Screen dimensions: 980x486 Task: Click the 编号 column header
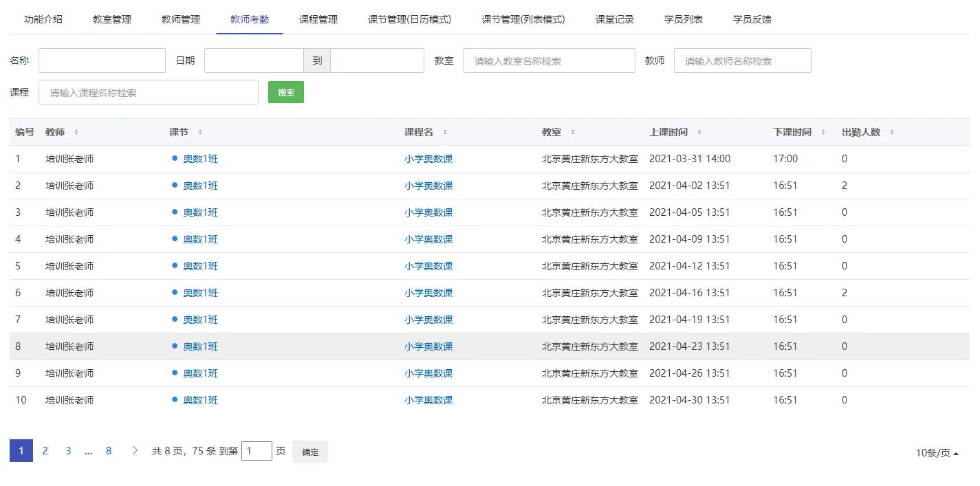(25, 132)
